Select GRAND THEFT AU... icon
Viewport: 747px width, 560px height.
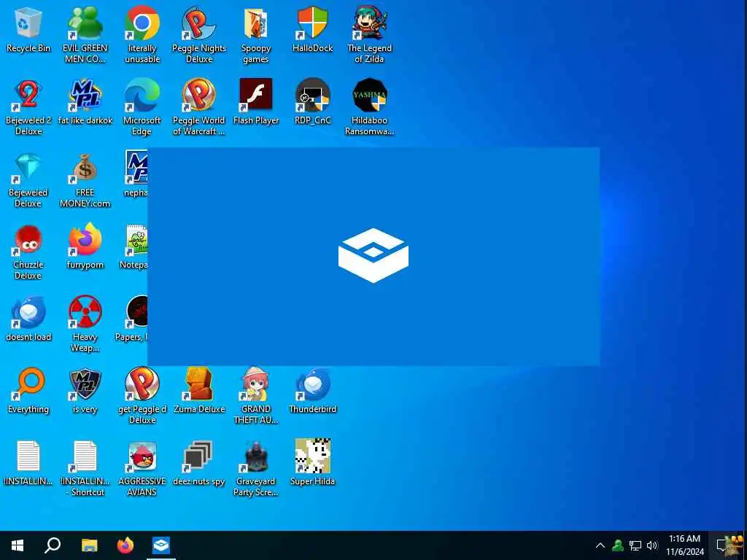tap(256, 397)
